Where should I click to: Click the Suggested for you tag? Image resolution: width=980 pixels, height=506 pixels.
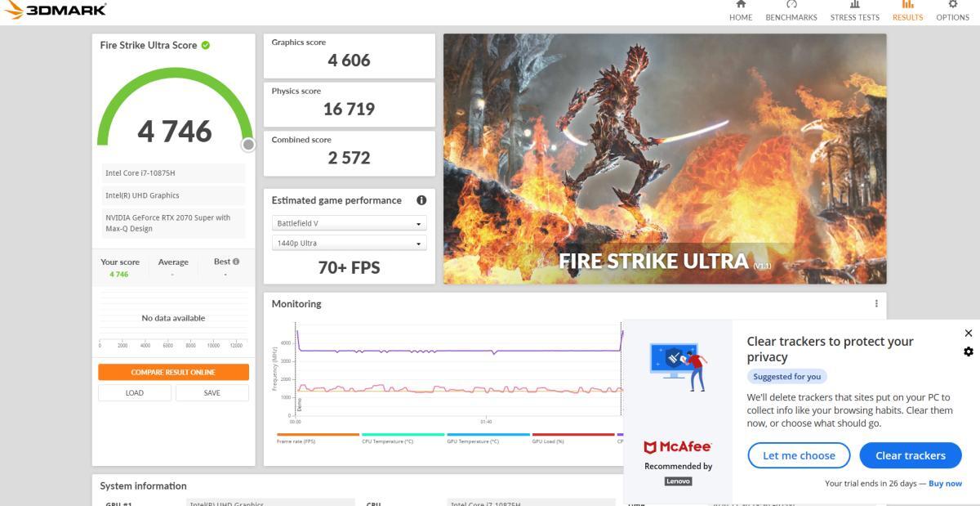tap(786, 377)
